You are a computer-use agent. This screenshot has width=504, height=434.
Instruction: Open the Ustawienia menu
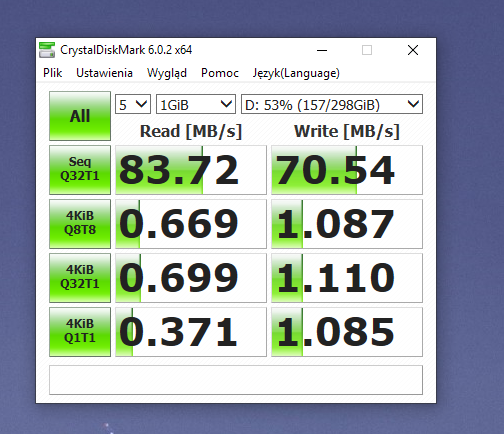point(104,73)
